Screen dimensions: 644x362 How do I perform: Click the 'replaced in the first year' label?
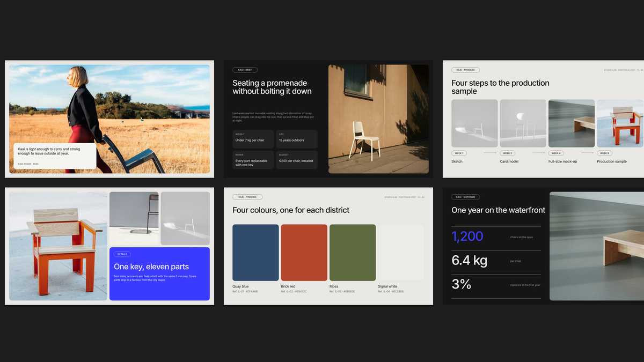pyautogui.click(x=525, y=285)
